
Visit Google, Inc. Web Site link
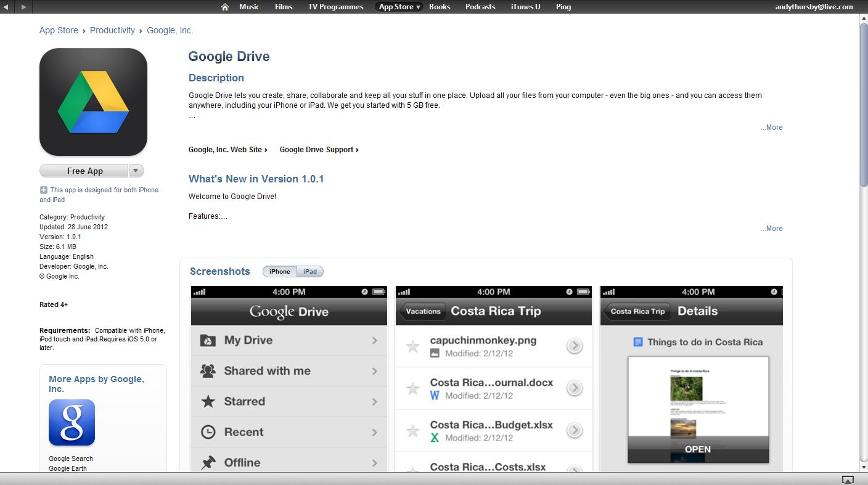click(228, 150)
